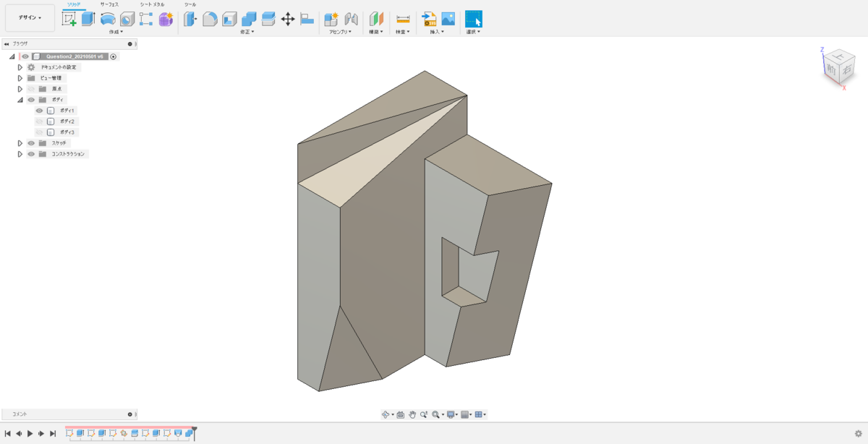Screen dimensions: 868x444
Task: Click the コメント panel options dot
Action: (x=130, y=414)
